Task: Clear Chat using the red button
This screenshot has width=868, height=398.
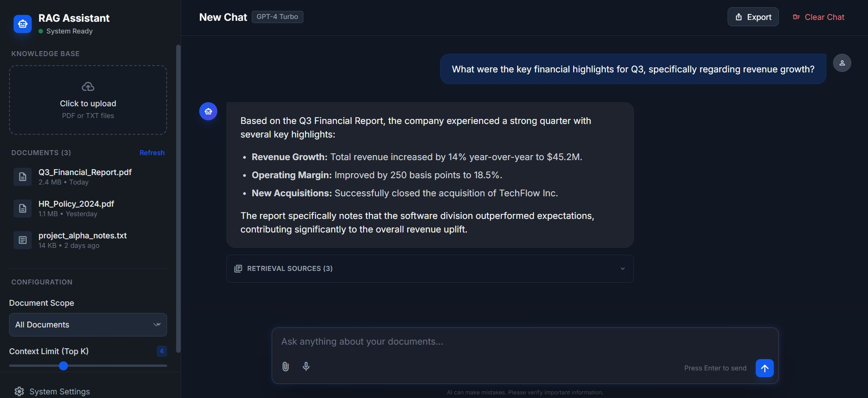Action: 819,17
